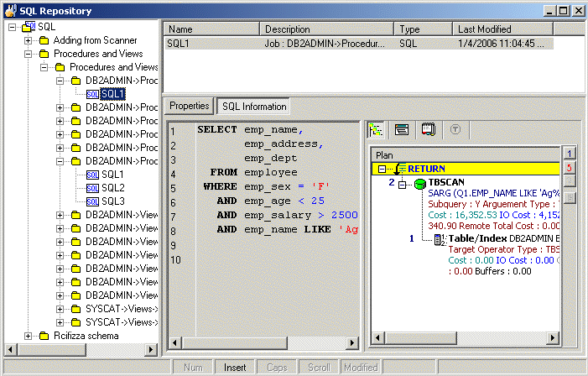
Task: Expand the Rcifizza schema folder
Action: coord(29,336)
